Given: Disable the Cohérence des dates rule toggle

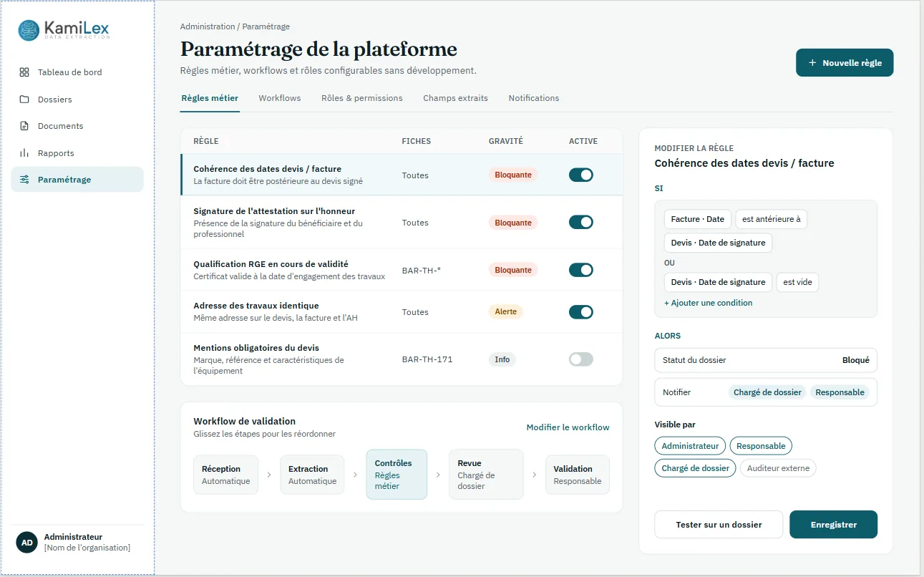Looking at the screenshot, I should point(581,175).
